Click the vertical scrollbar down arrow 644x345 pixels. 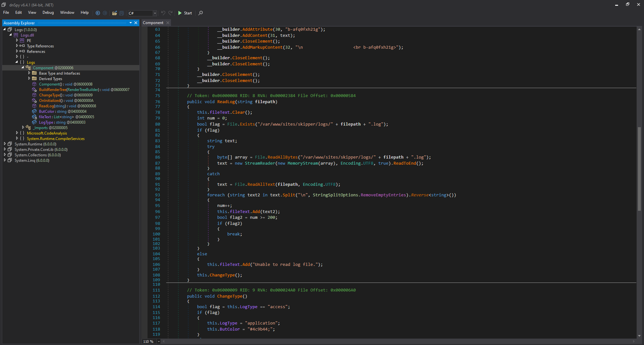(639, 336)
